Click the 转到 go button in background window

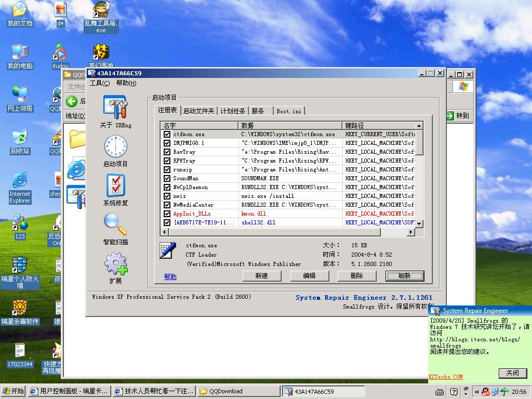[x=458, y=116]
